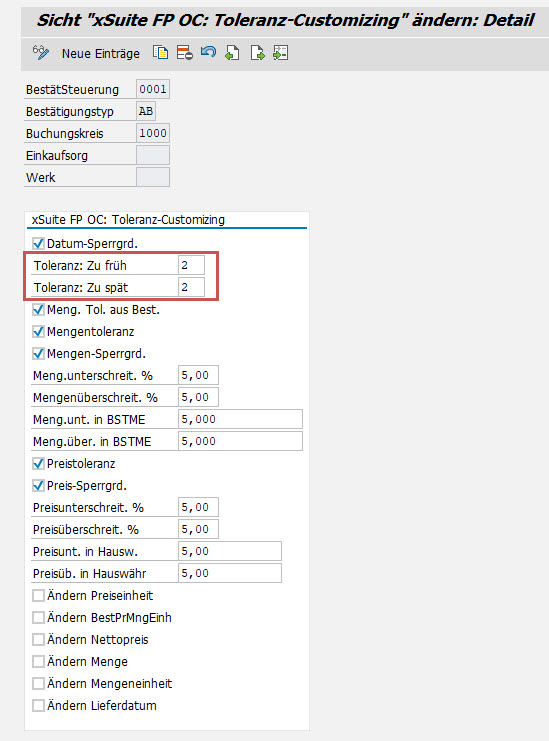Screen dimensions: 549x741
Task: Click the Preisunt. in Hausw. field
Action: tap(230, 551)
